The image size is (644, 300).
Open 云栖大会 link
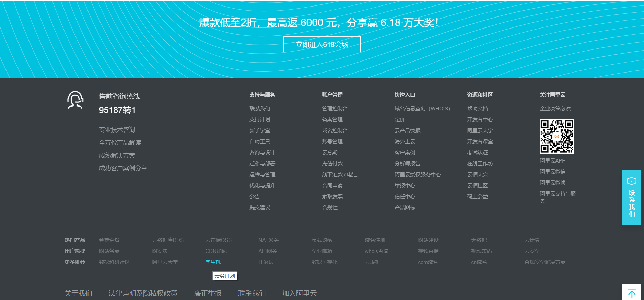point(477,175)
